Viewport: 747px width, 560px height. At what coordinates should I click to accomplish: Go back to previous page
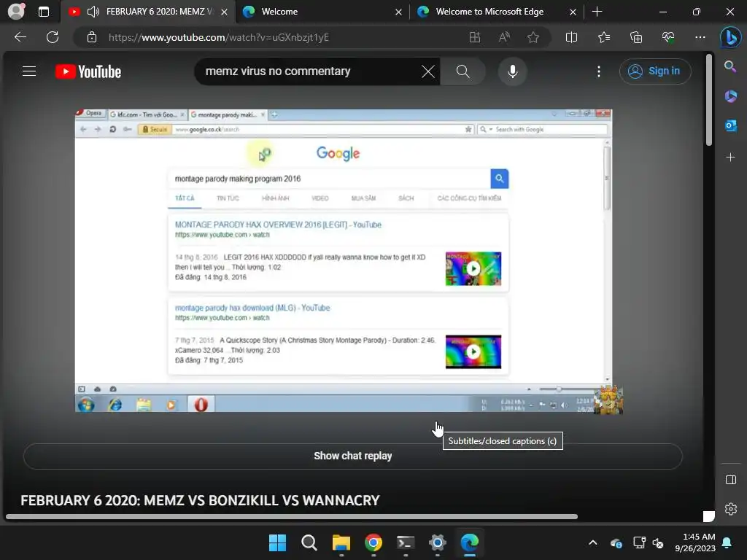pyautogui.click(x=20, y=37)
